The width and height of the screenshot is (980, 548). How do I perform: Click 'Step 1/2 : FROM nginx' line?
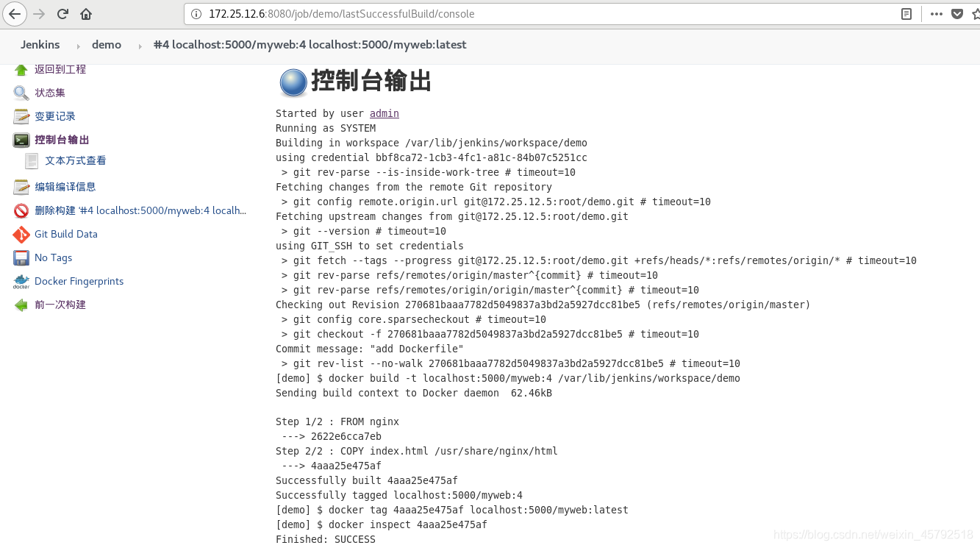[337, 422]
